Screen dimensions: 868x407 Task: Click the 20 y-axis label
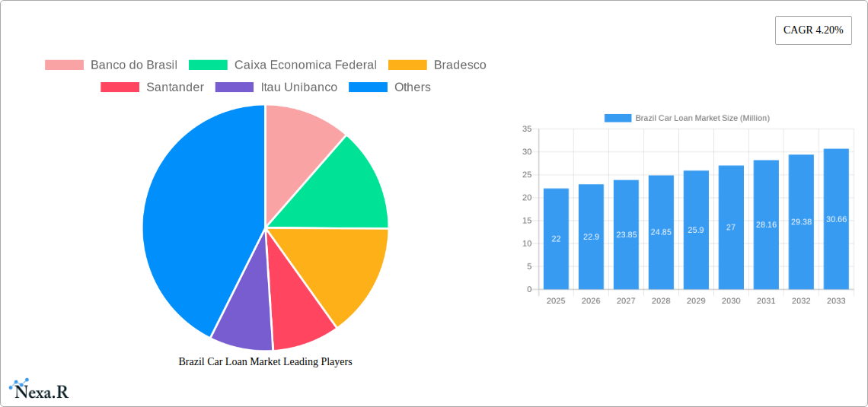(527, 198)
